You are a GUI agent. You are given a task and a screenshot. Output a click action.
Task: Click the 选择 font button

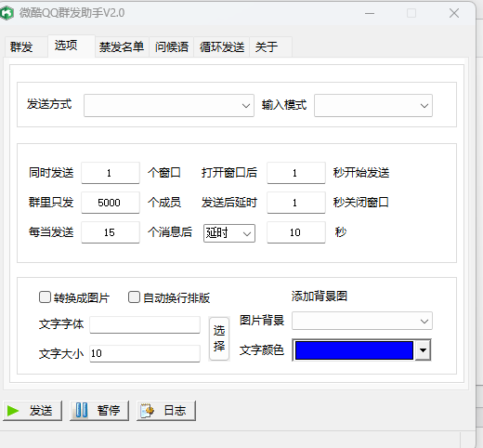click(x=219, y=338)
